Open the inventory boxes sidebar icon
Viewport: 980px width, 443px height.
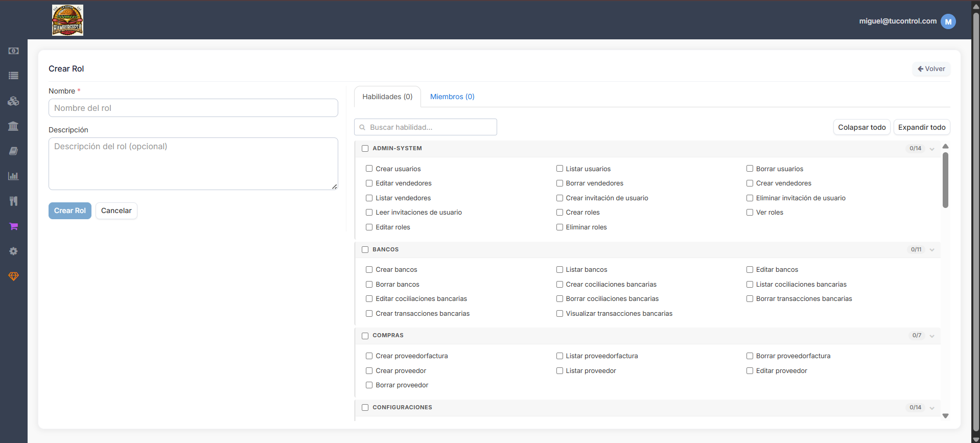pos(14,101)
